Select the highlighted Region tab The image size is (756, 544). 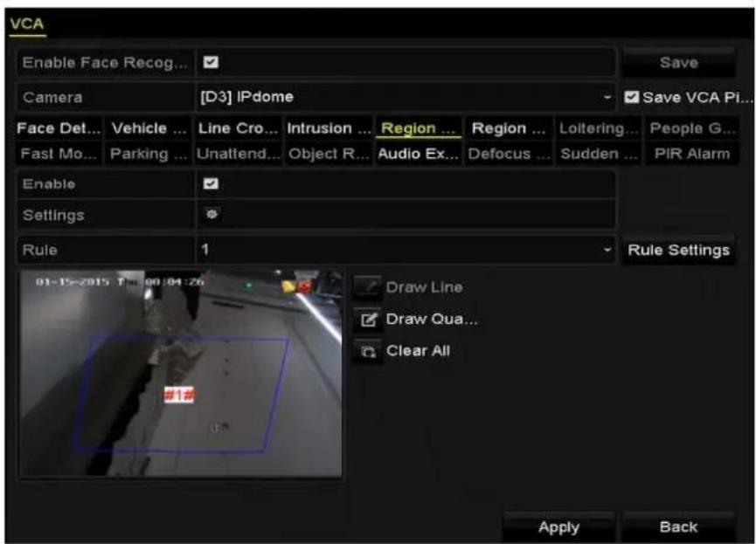coord(418,128)
